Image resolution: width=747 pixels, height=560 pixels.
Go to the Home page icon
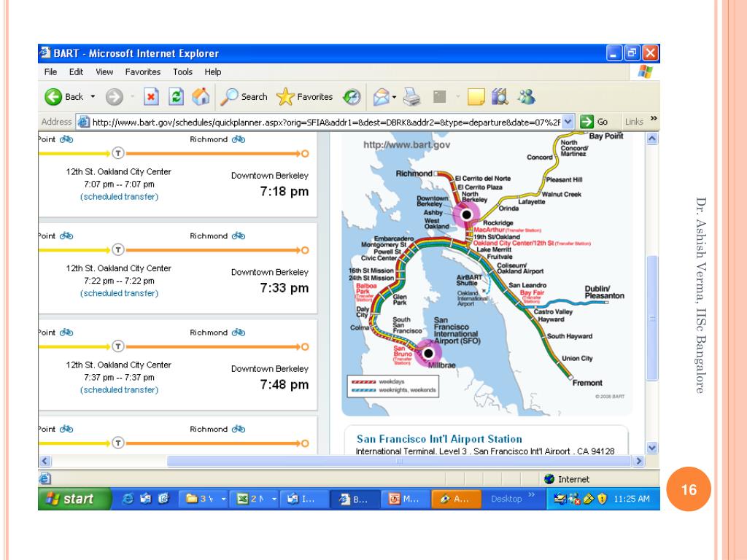click(x=201, y=97)
